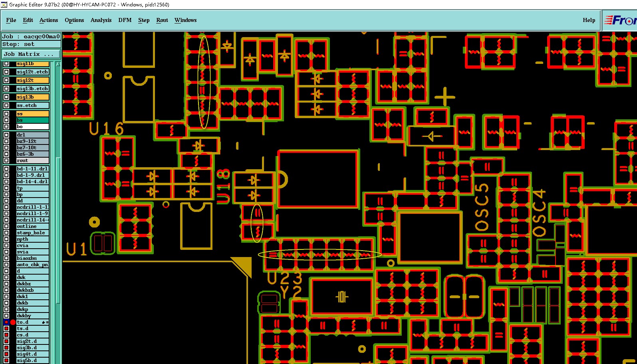Select the npth layer name
Image resolution: width=637 pixels, height=364 pixels.
(x=32, y=239)
